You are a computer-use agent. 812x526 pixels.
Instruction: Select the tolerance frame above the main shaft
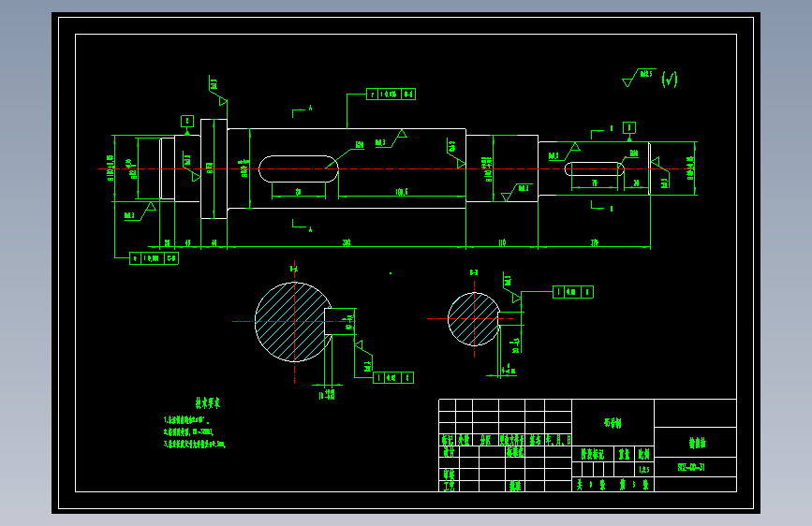pos(391,95)
